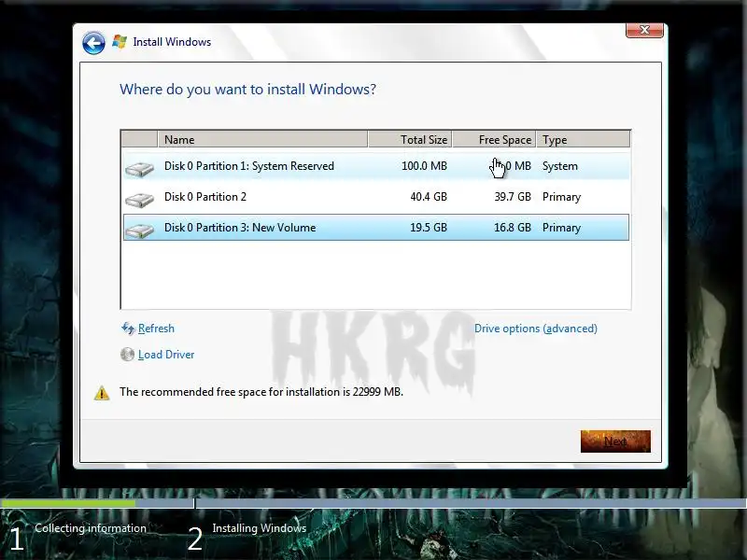Sort by the Free Space column header
This screenshot has width=747, height=560.
(x=494, y=139)
